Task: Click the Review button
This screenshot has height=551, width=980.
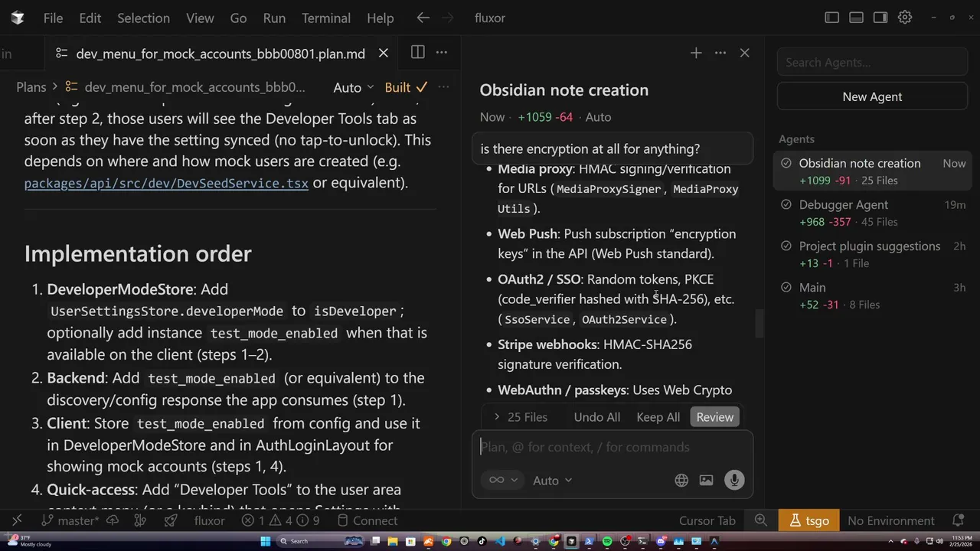Action: point(715,417)
